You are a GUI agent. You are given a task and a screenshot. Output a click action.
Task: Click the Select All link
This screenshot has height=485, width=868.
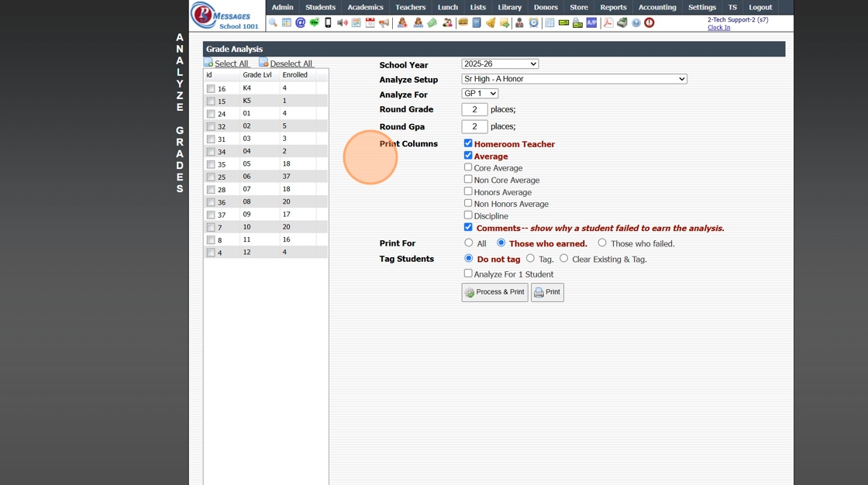coord(232,64)
